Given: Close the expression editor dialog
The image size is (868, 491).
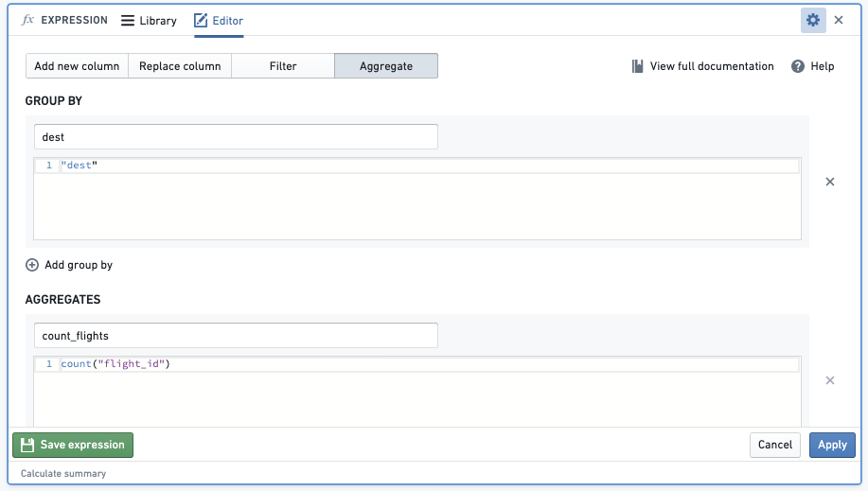Looking at the screenshot, I should [839, 21].
